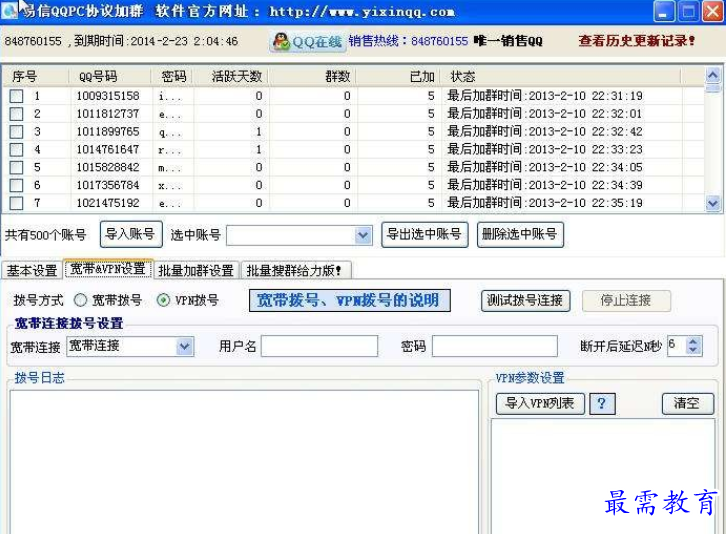Screen dimensions: 726x534
Task: Increase the 断开后延迟N秒 spinner value
Action: point(693,341)
